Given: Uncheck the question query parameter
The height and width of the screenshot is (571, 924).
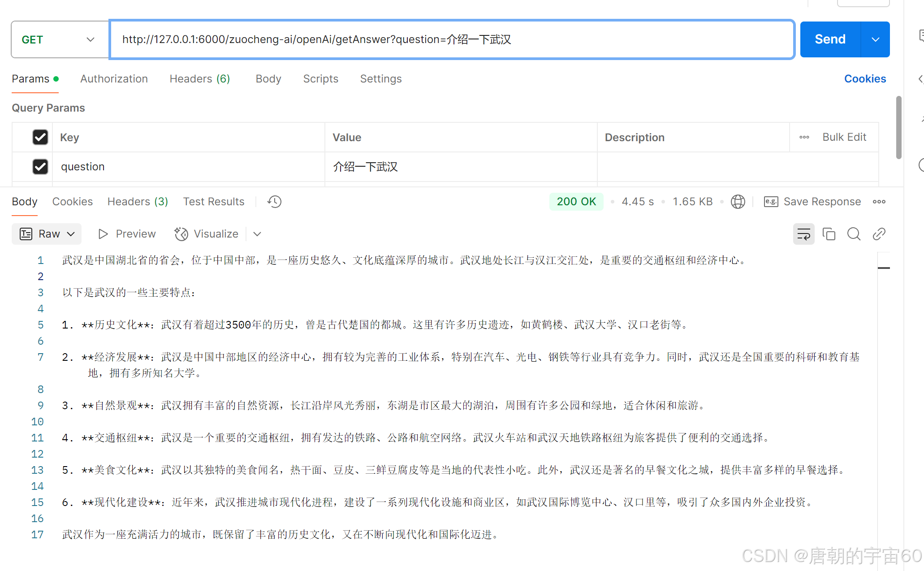Looking at the screenshot, I should (40, 166).
